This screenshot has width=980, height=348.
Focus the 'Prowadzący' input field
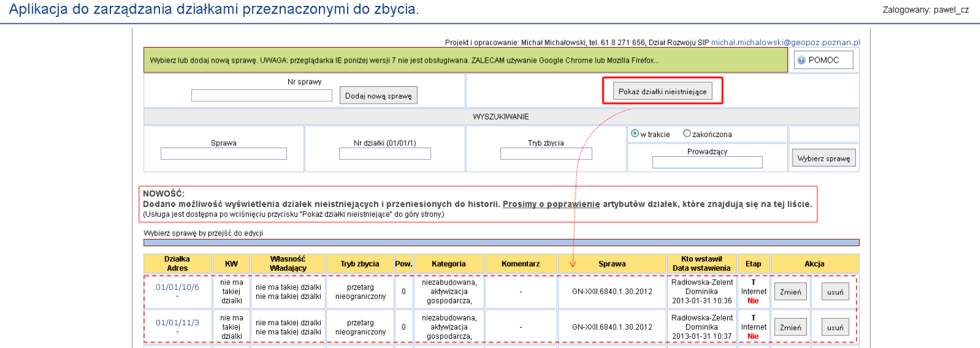tap(708, 162)
